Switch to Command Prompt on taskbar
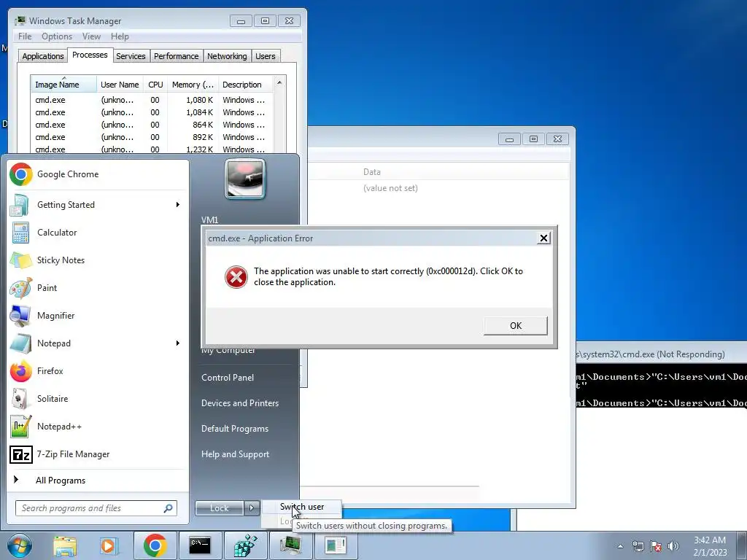747x560 pixels. (200, 545)
